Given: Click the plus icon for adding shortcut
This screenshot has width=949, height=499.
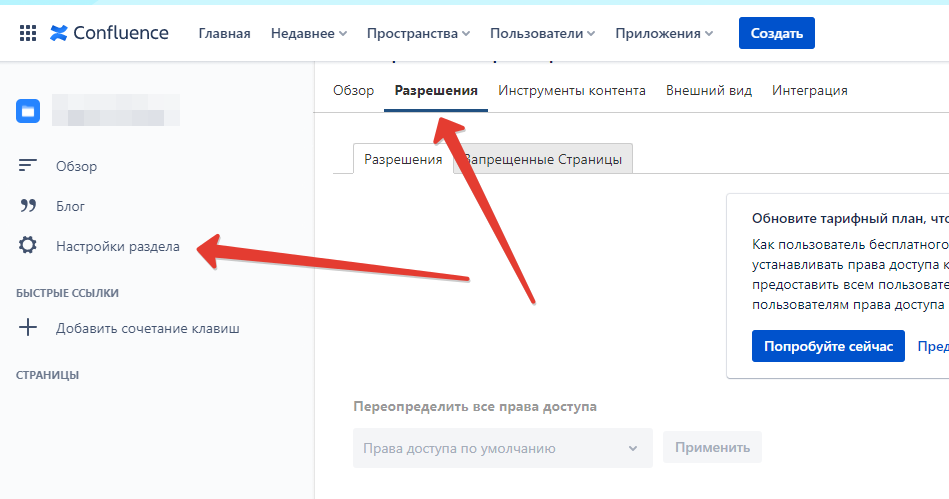Looking at the screenshot, I should [x=28, y=328].
